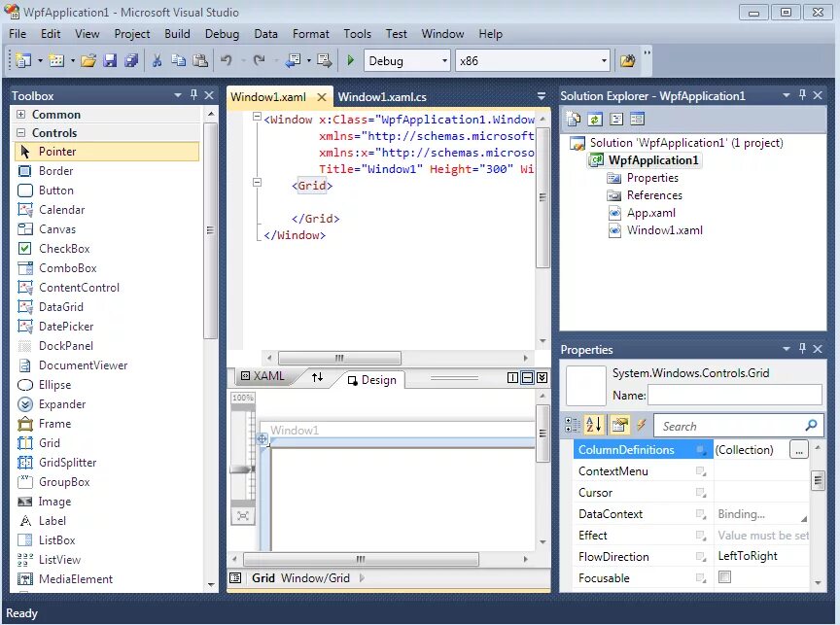Open the Properties window position dropdown

click(786, 349)
